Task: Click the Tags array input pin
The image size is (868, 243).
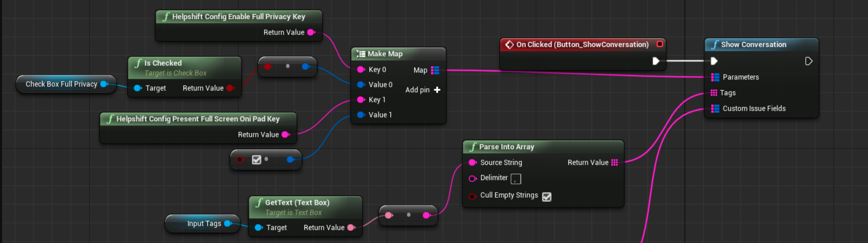Action: click(713, 93)
